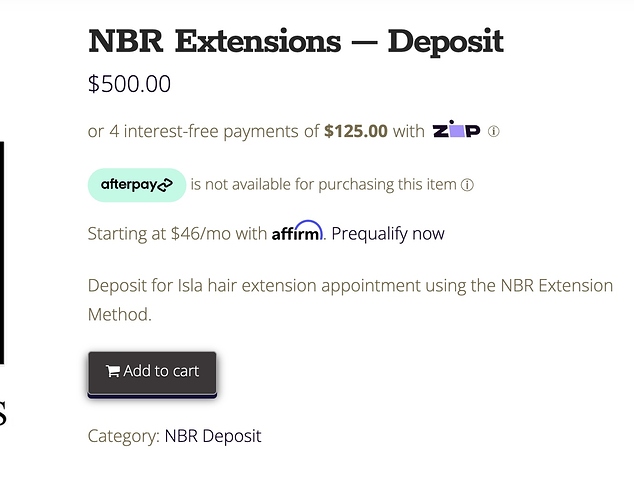
Task: Click the Afterpay badge
Action: pyautogui.click(x=137, y=185)
